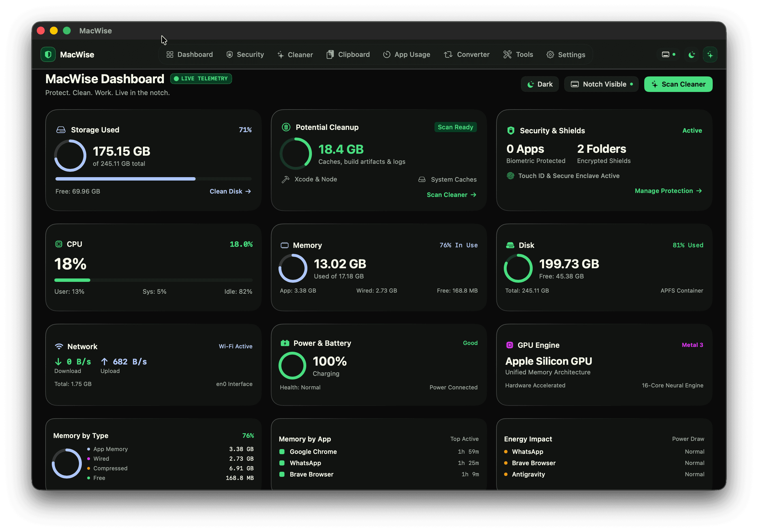The image size is (758, 532).
Task: Click the notch display icon in top bar
Action: click(x=665, y=54)
